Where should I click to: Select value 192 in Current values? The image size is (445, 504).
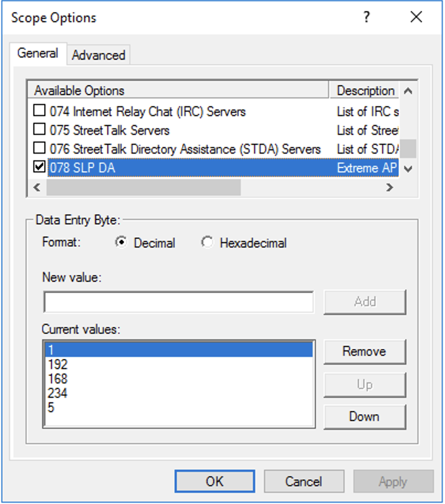pyautogui.click(x=58, y=365)
